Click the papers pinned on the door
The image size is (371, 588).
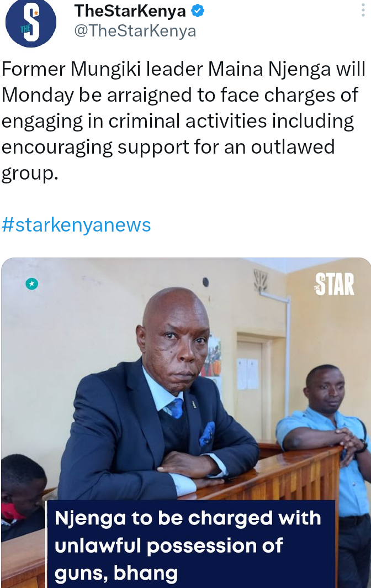point(248,373)
